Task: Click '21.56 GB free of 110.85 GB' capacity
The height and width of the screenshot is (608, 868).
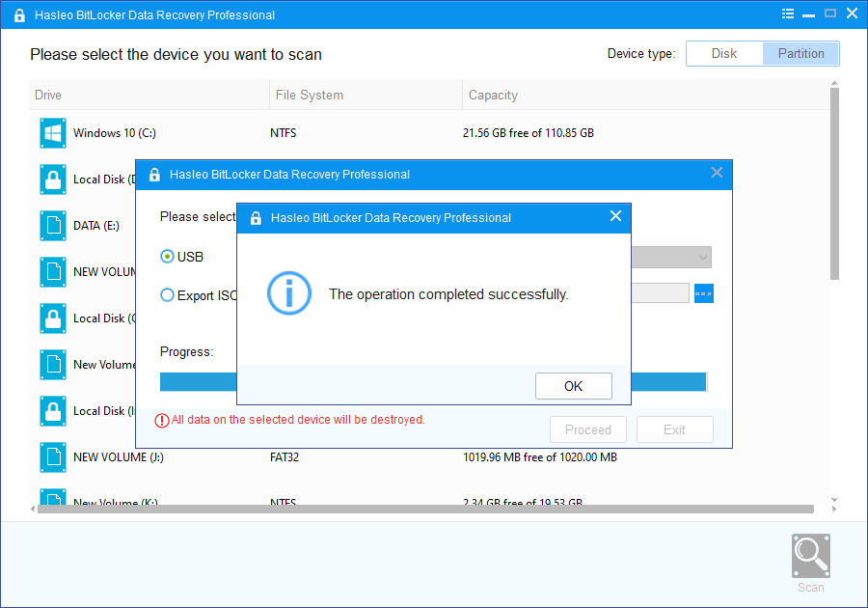Action: [x=529, y=133]
